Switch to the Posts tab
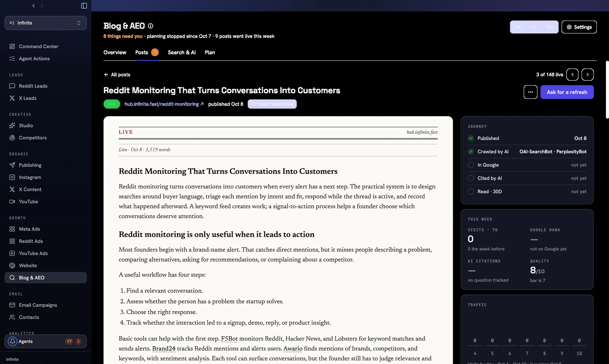This screenshot has width=609, height=364. coord(147,52)
